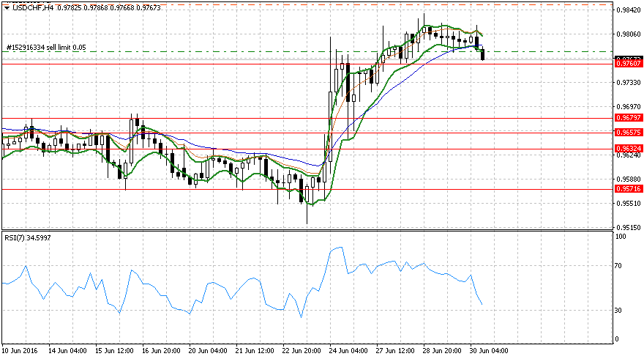Click the RSI scale value 30

(x=618, y=311)
